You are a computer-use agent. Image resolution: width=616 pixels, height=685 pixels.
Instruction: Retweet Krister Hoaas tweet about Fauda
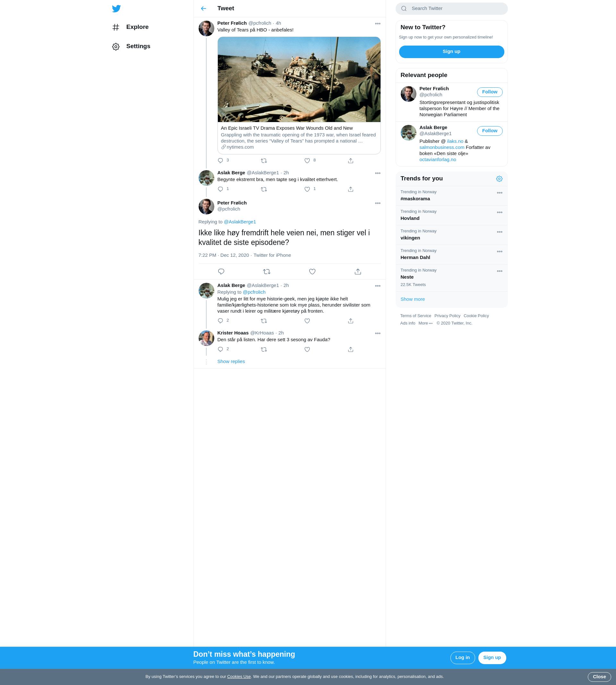click(x=264, y=350)
